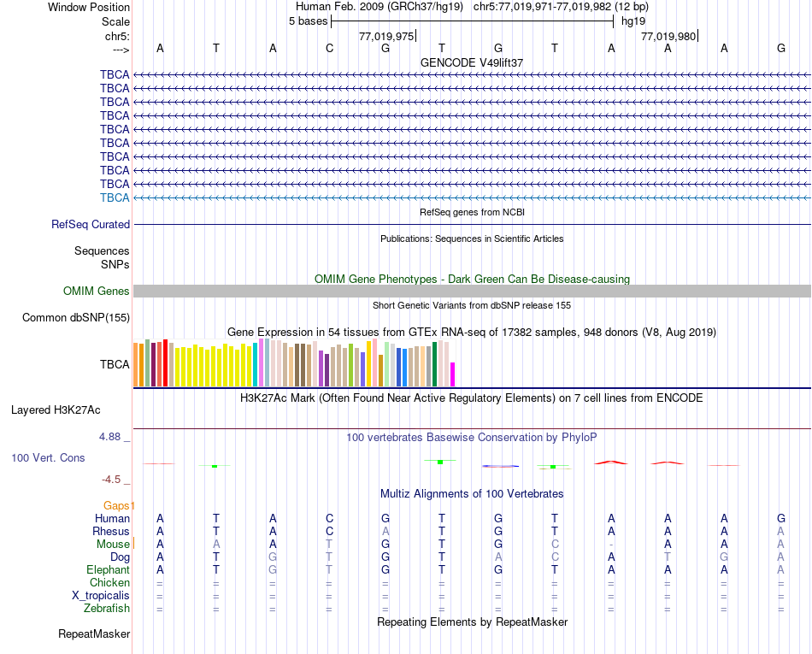812x654 pixels.
Task: Click the 77,019,980 ruler position
Action: pyautogui.click(x=668, y=36)
